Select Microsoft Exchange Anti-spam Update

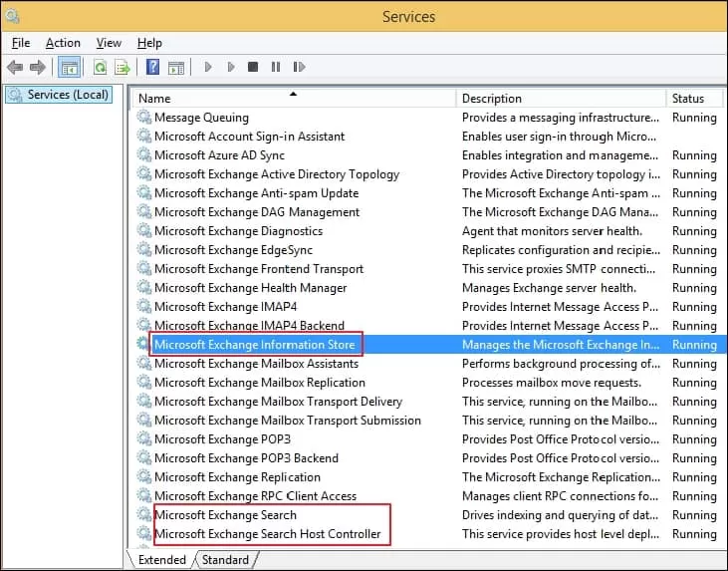pos(256,192)
